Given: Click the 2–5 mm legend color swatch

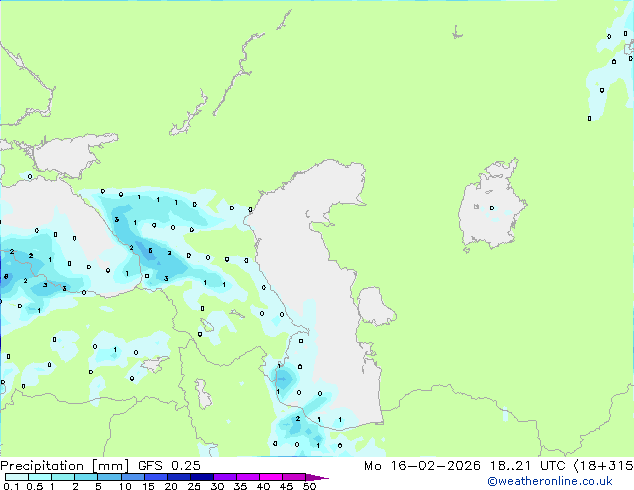Looking at the screenshot, I should 86,477.
